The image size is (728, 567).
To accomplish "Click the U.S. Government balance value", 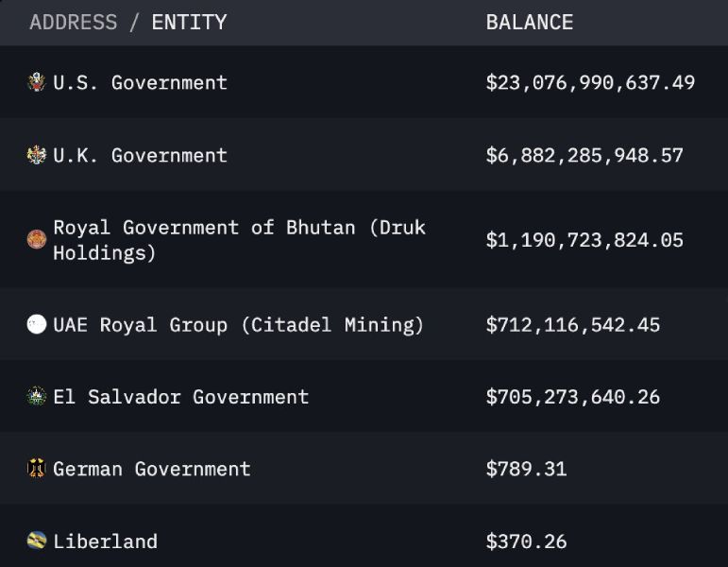I will tap(590, 82).
